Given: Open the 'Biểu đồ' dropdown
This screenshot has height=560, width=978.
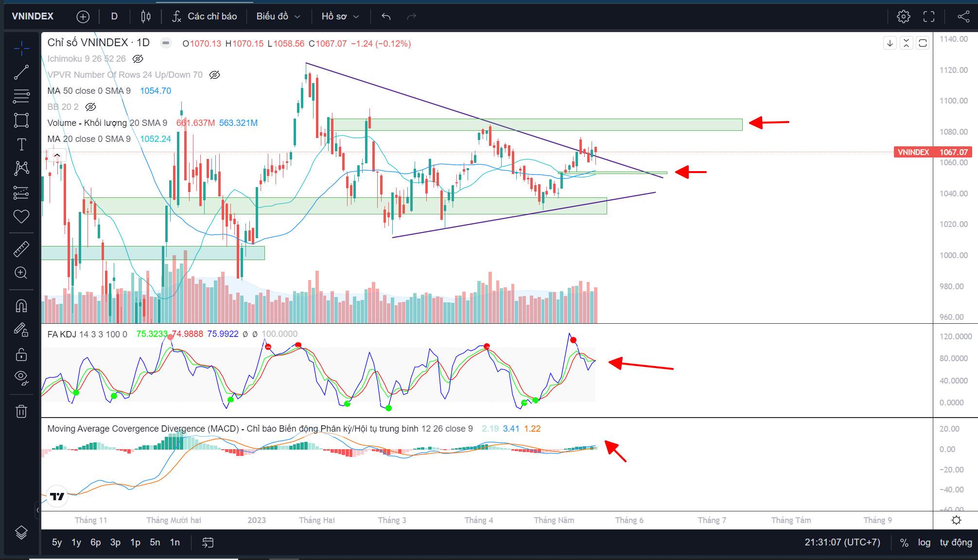Looking at the screenshot, I should pos(278,17).
